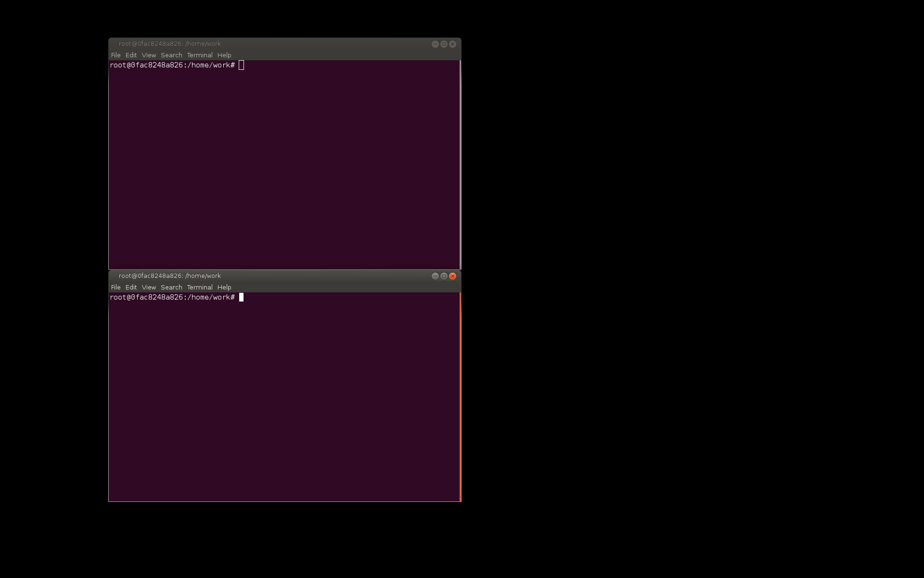Open Terminal menu in bottom terminal window
This screenshot has height=578, width=924.
pos(200,288)
